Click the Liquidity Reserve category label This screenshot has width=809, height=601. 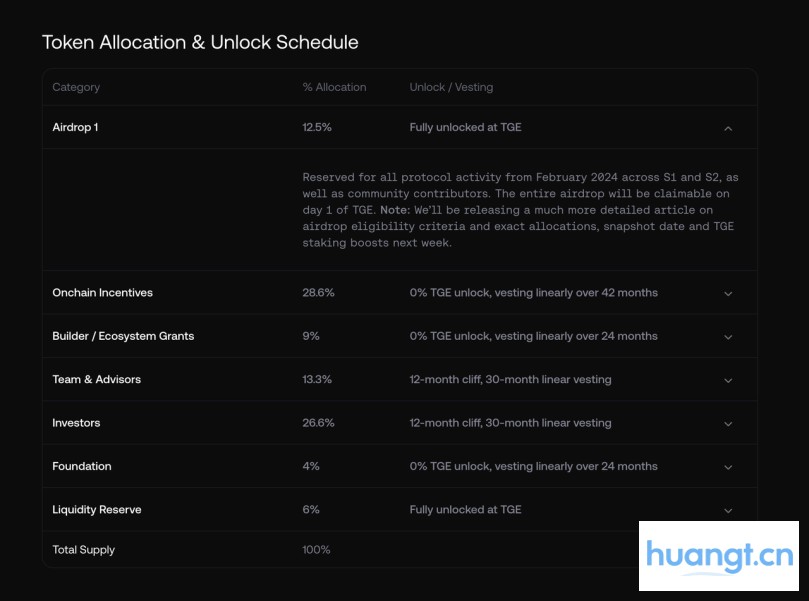97,510
